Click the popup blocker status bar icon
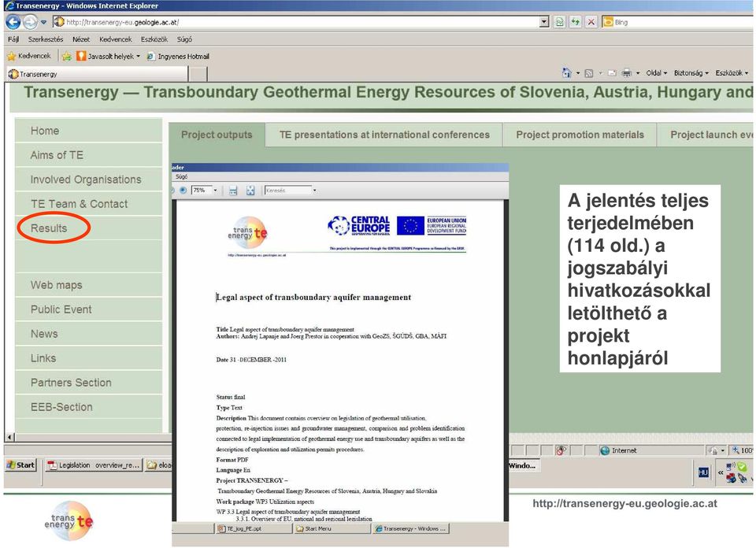 (560, 450)
